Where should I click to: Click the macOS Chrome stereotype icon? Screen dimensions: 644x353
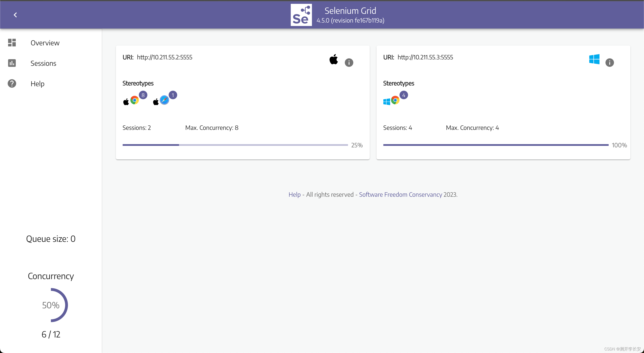pyautogui.click(x=134, y=100)
